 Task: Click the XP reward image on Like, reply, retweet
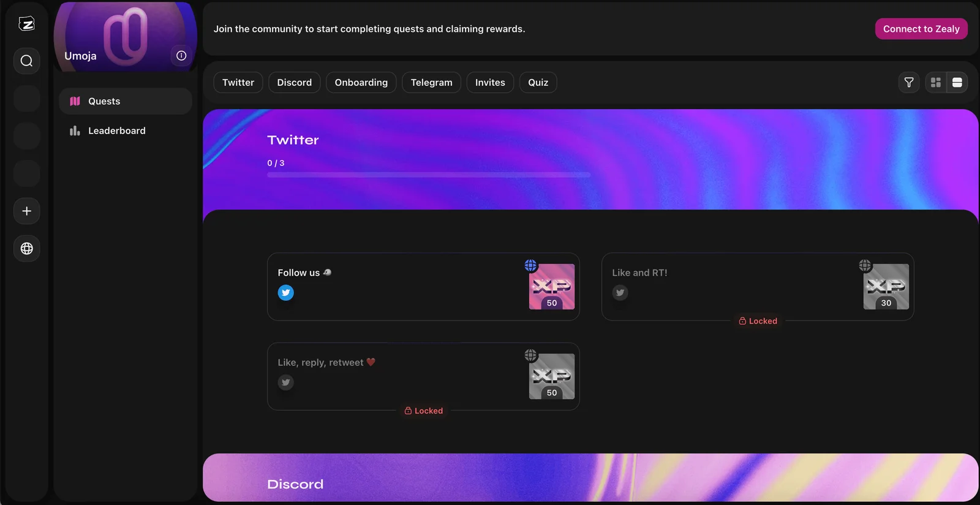click(552, 376)
